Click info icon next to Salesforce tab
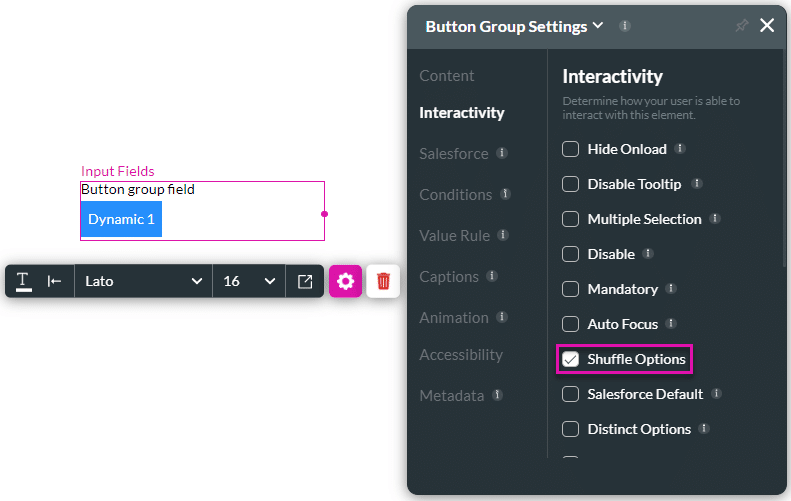Viewport: 791px width, 501px height. pos(501,153)
